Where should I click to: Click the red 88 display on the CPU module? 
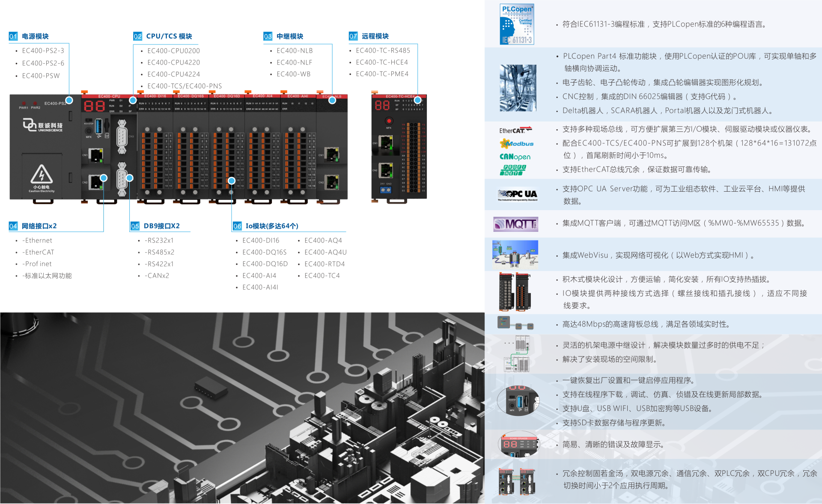click(94, 106)
